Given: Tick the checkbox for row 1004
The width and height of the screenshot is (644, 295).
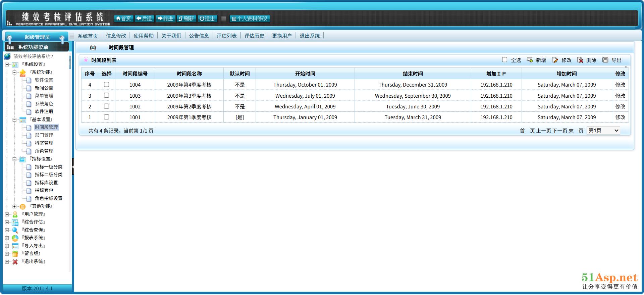Looking at the screenshot, I should (x=106, y=85).
